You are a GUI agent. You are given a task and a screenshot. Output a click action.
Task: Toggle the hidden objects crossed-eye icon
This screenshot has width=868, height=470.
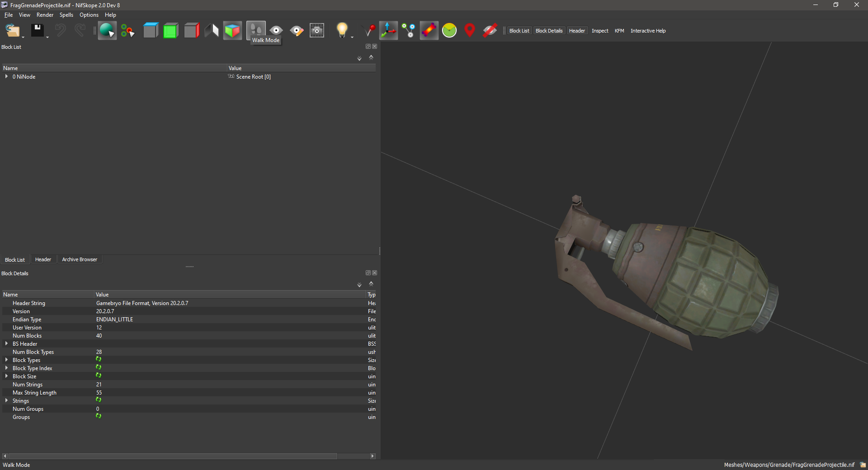(490, 31)
